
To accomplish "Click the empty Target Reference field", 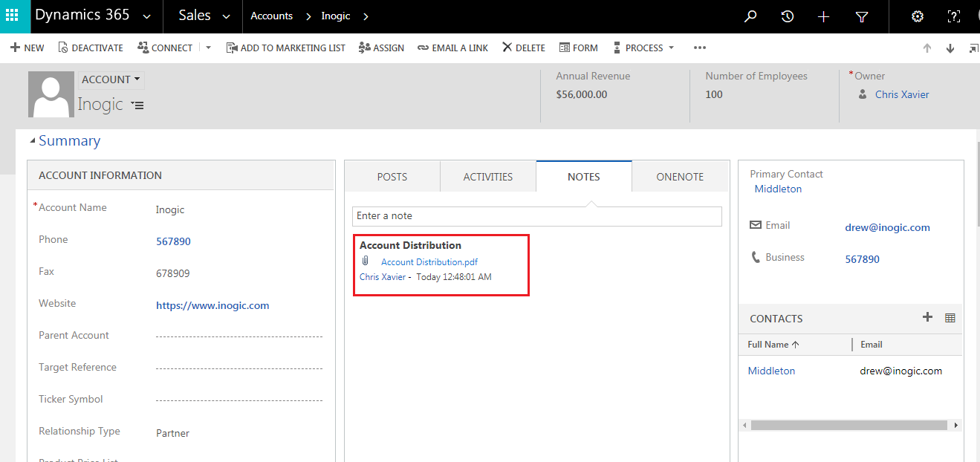I will (x=239, y=368).
